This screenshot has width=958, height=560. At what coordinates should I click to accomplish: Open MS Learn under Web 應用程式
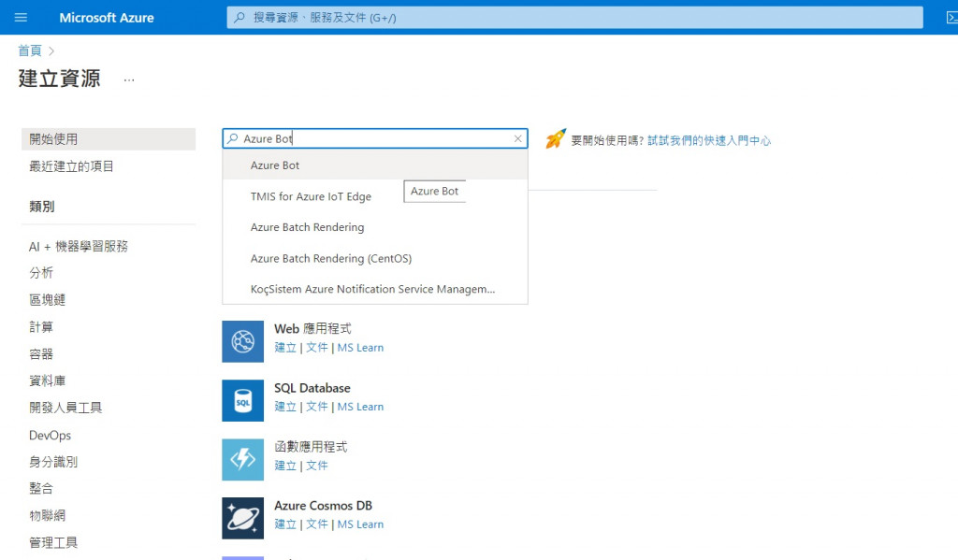360,348
